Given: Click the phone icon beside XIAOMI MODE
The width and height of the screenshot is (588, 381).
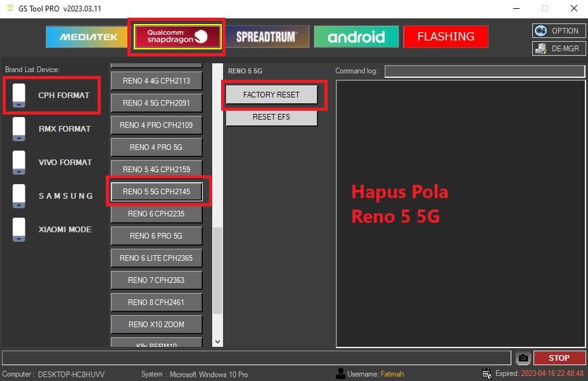Looking at the screenshot, I should [x=19, y=229].
